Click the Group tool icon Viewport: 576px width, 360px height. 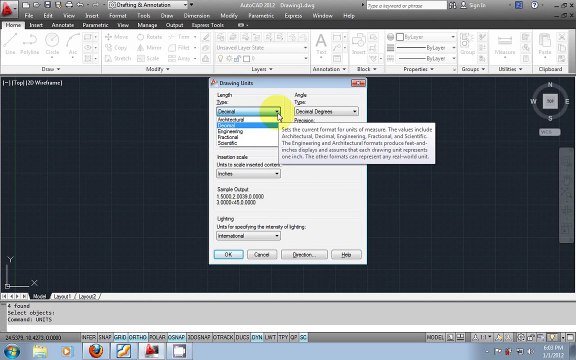pyautogui.click(x=467, y=44)
